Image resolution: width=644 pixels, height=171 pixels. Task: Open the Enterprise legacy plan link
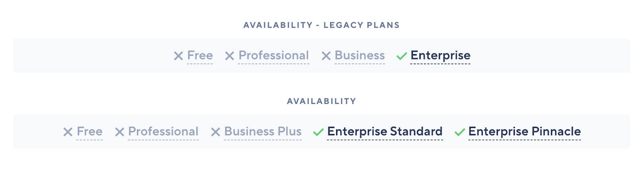pos(440,55)
